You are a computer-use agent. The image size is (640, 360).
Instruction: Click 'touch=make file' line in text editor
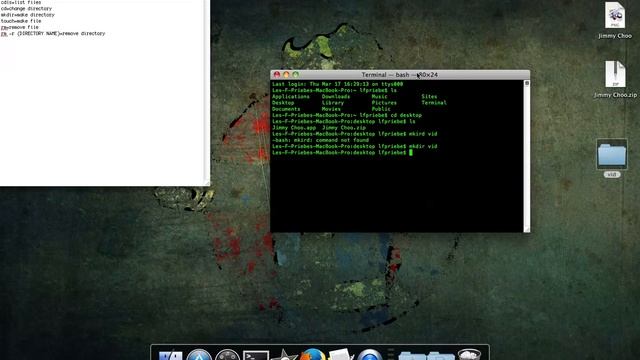[21, 21]
